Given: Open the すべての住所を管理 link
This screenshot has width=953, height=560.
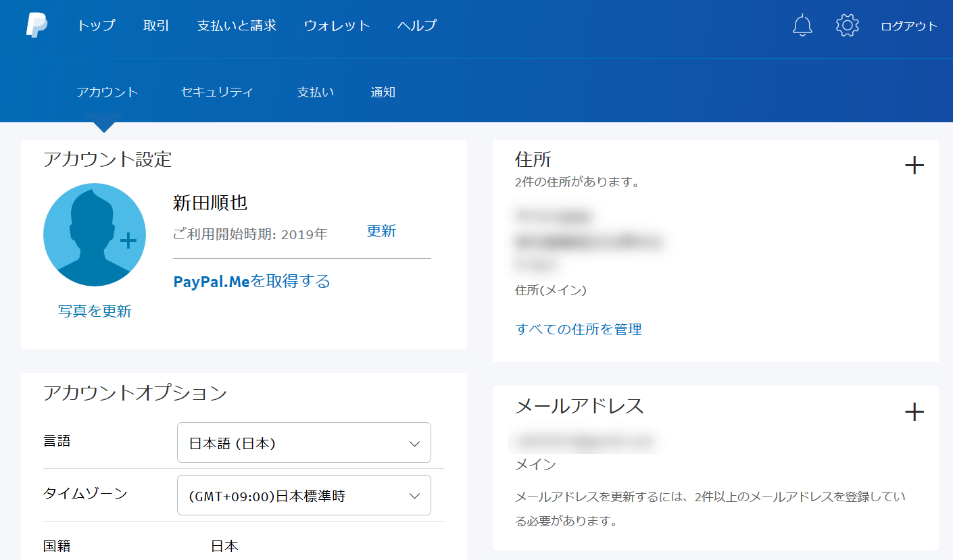Looking at the screenshot, I should (x=578, y=329).
